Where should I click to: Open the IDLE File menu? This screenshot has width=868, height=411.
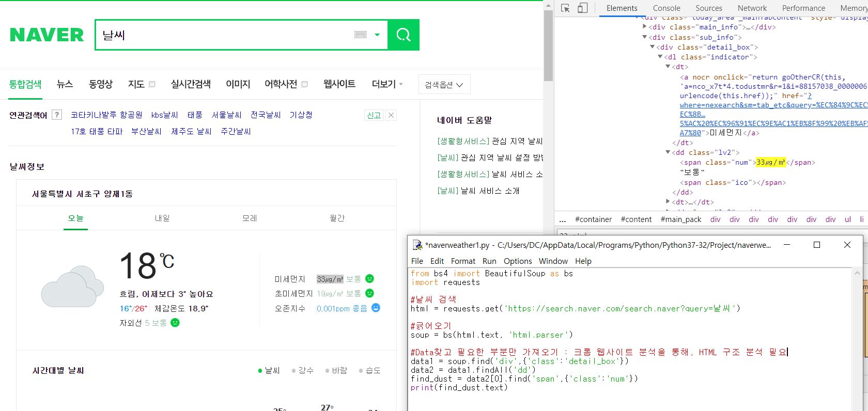pyautogui.click(x=417, y=261)
